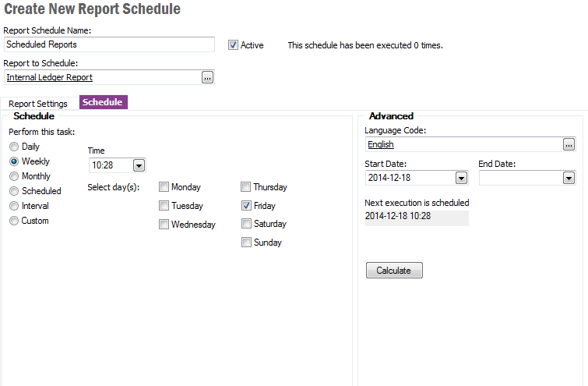Image resolution: width=588 pixels, height=386 pixels.
Task: Enable the Sunday checkbox
Action: (x=246, y=243)
